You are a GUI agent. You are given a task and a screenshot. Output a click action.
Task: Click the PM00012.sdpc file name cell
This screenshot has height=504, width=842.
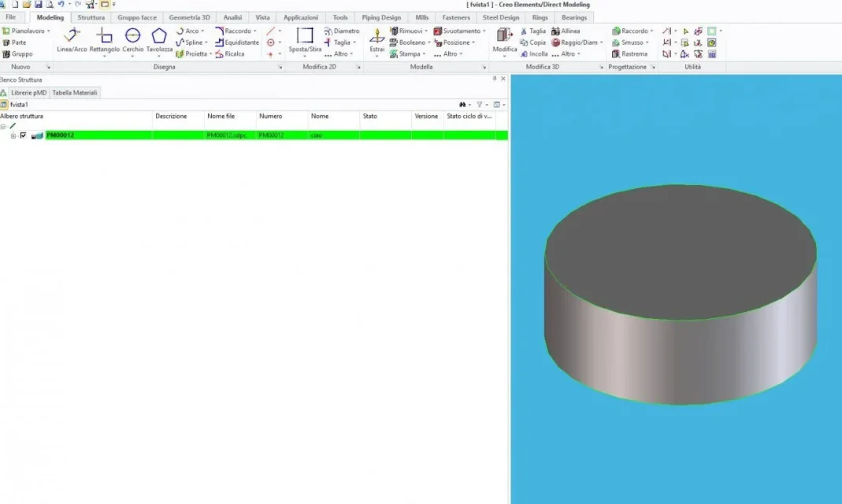tap(230, 135)
